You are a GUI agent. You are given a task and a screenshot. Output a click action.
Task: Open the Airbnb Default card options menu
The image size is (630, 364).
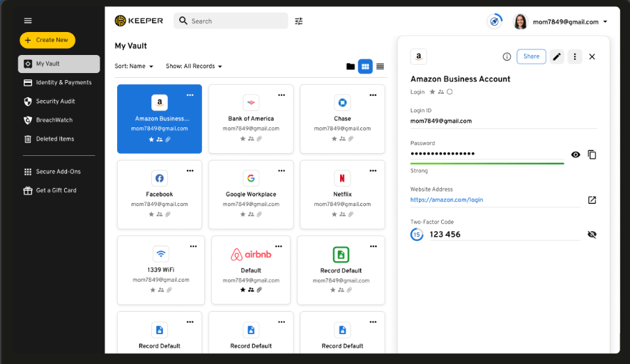click(x=279, y=246)
